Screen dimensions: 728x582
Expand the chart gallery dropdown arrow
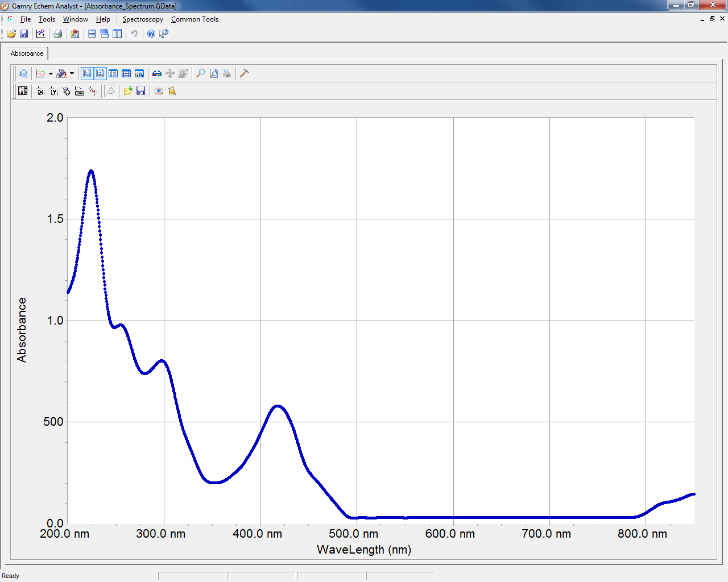[x=51, y=73]
